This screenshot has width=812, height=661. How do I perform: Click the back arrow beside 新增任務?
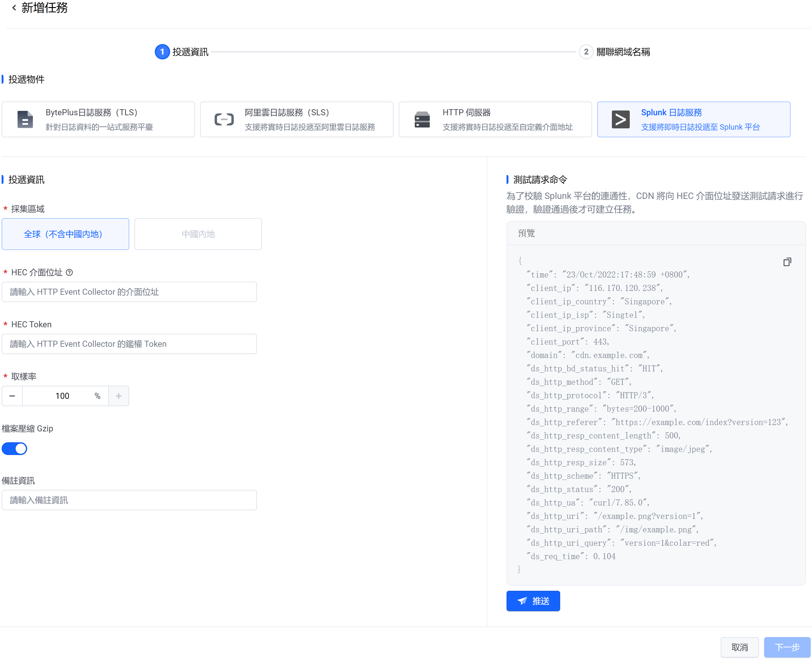[14, 8]
